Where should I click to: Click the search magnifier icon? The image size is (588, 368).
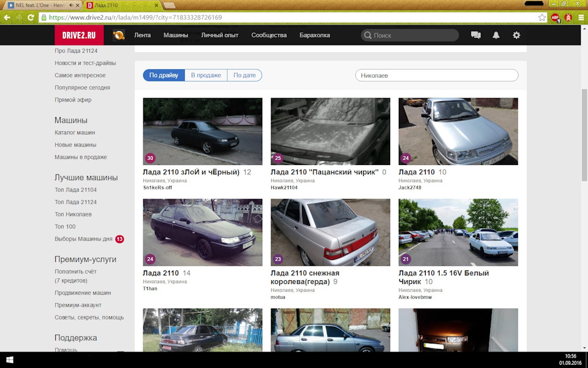click(368, 36)
